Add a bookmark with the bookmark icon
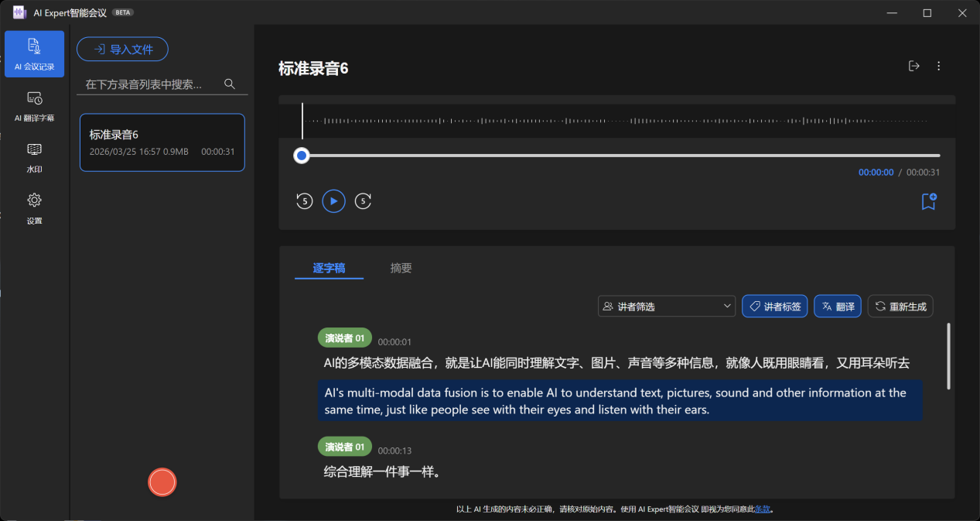980x521 pixels. (928, 201)
